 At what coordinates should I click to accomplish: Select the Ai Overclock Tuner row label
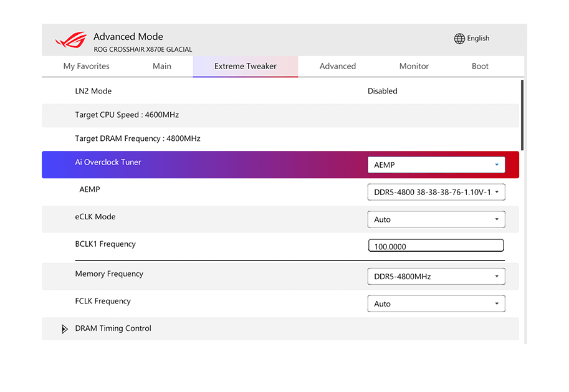[108, 163]
